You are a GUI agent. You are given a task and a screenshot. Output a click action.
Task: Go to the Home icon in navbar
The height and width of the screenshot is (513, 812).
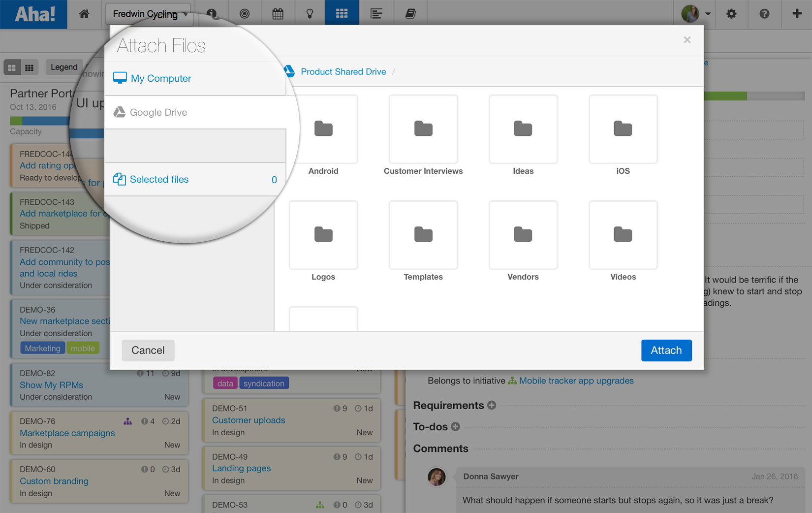(x=84, y=14)
